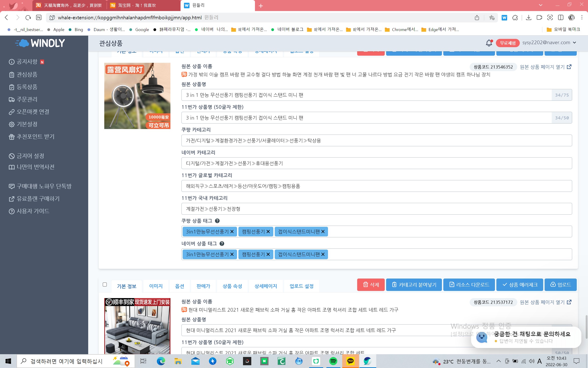Click the Windly extension icon in toolbar
Screen dimensions: 588x368
tap(504, 17)
